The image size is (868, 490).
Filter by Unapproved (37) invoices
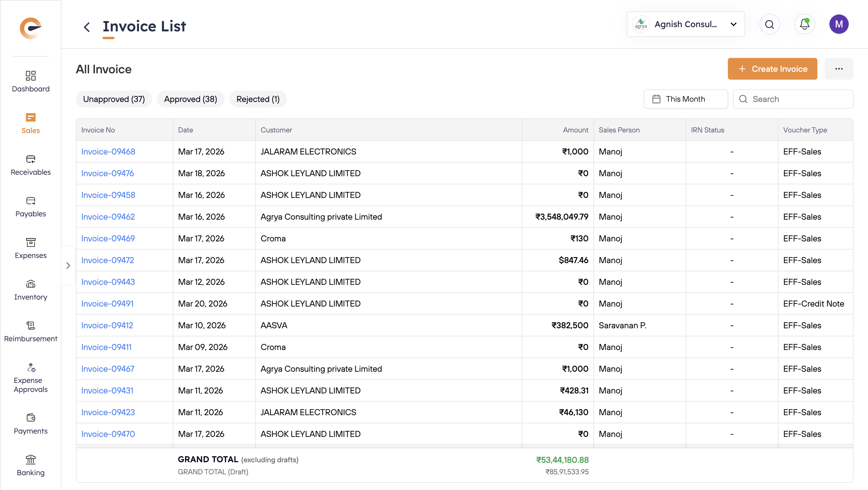point(114,99)
